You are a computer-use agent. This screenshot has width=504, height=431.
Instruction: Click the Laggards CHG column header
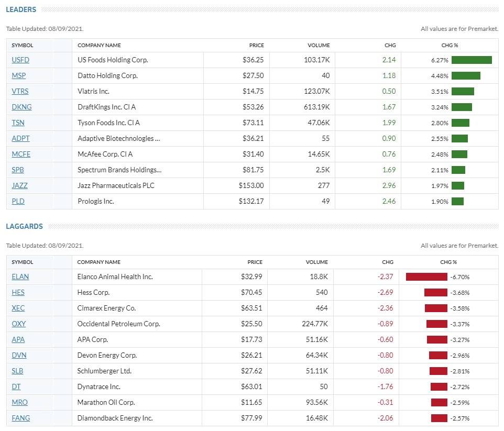[388, 262]
